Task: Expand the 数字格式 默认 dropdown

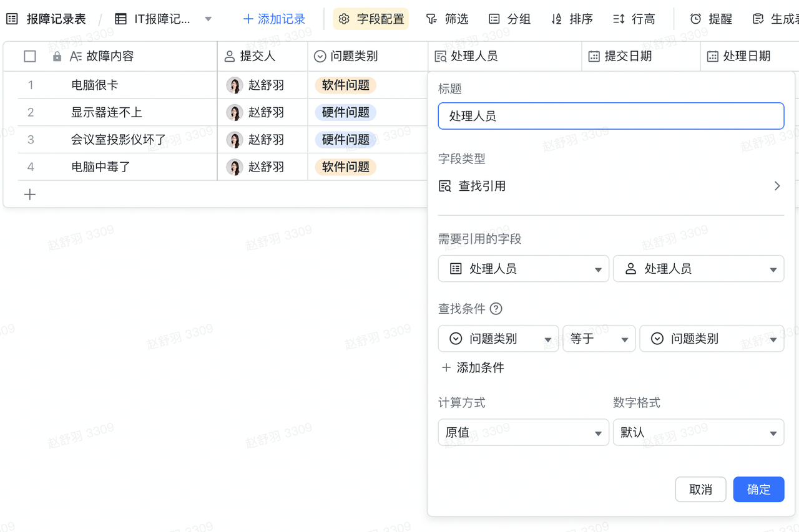Action: pyautogui.click(x=698, y=432)
